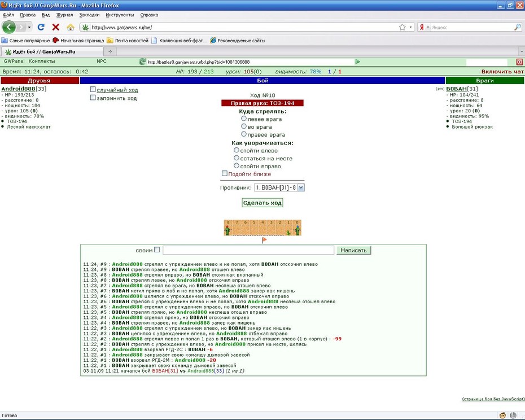Viewport: 525px width, 420px height.
Task: Click the panel refresh icon beside battle URL
Action: (142, 62)
